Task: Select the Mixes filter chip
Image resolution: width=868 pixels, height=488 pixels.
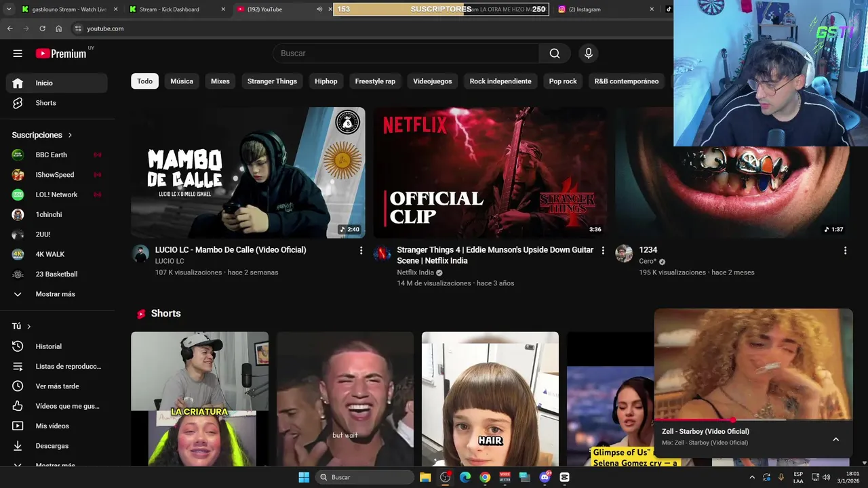Action: pos(220,81)
